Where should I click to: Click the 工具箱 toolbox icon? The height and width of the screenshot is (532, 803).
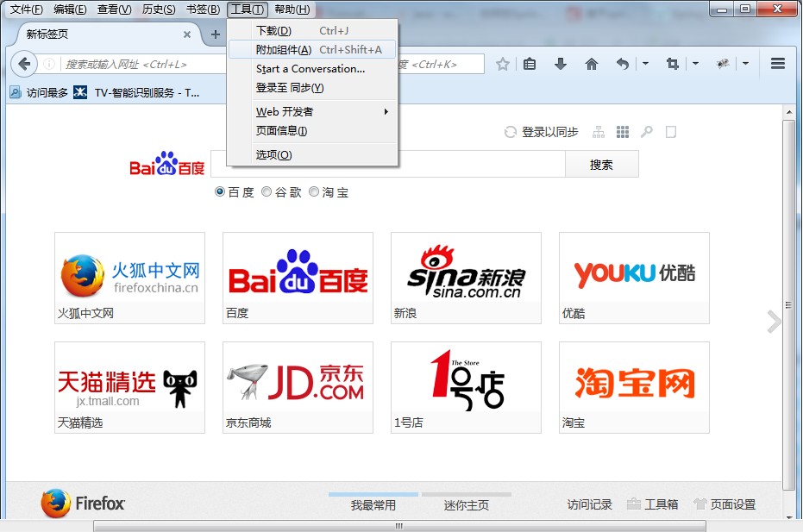tap(633, 504)
